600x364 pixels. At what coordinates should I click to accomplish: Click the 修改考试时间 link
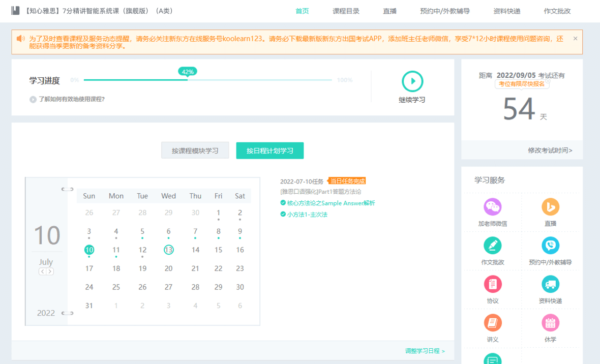point(550,150)
